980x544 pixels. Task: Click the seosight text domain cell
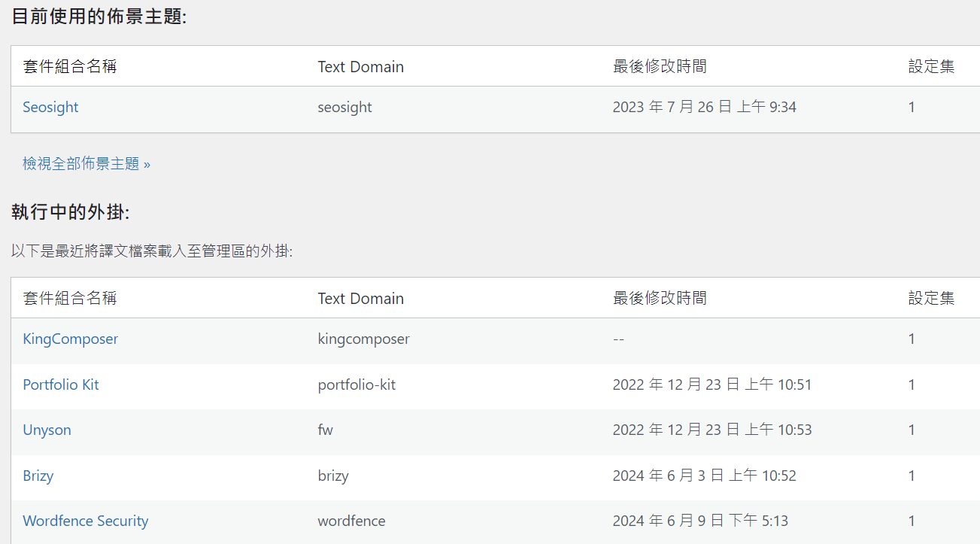pyautogui.click(x=344, y=107)
